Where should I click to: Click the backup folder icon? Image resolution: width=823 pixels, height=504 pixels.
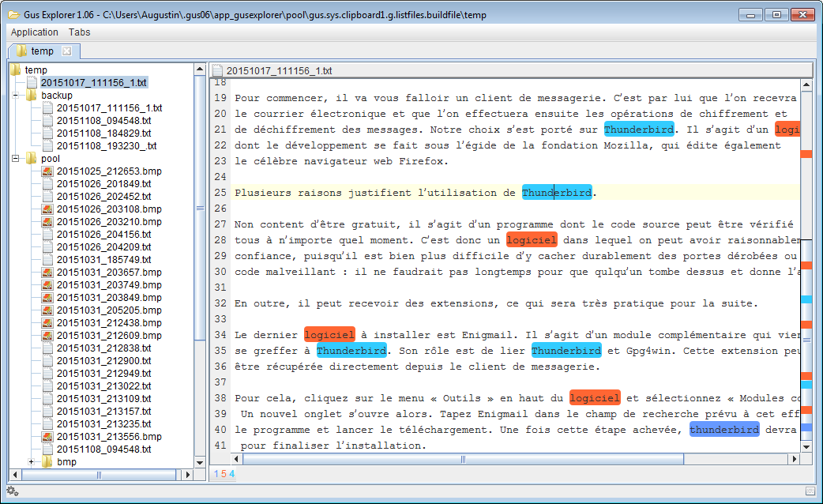[x=32, y=95]
